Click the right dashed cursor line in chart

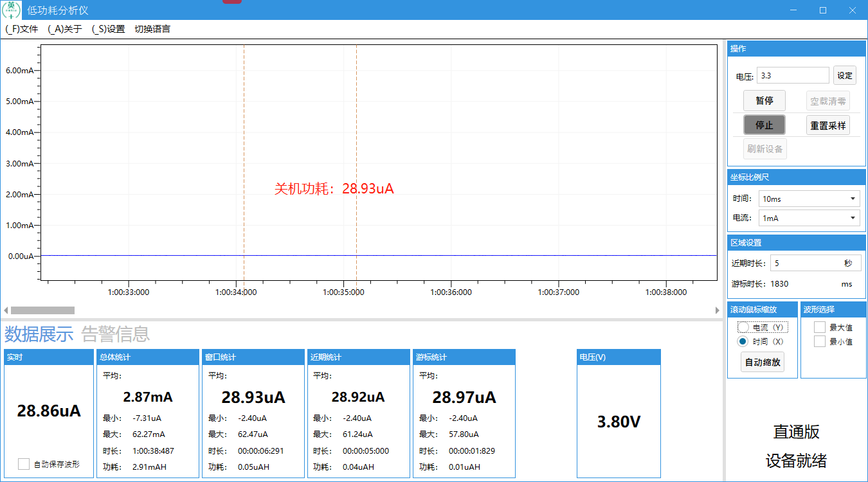356,162
